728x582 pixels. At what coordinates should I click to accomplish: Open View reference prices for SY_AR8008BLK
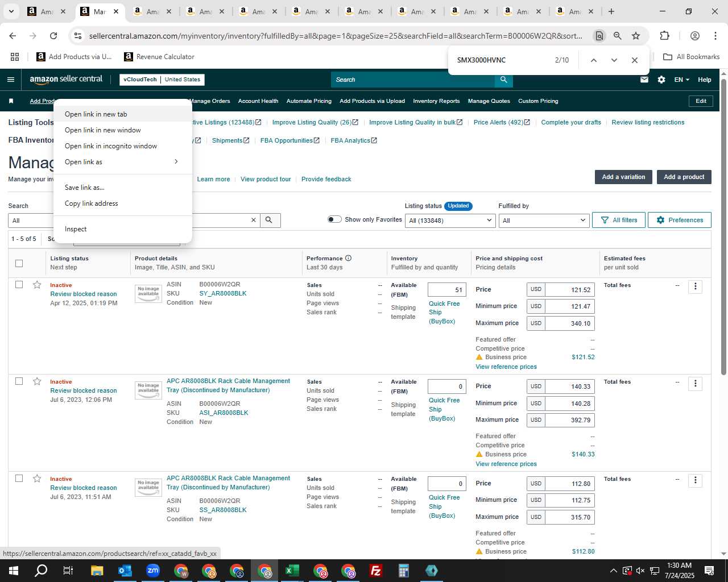coord(506,367)
